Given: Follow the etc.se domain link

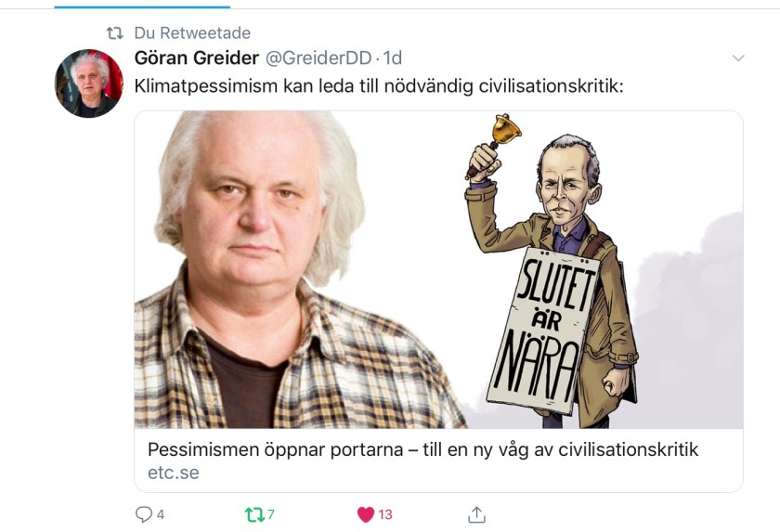Looking at the screenshot, I should click(173, 473).
